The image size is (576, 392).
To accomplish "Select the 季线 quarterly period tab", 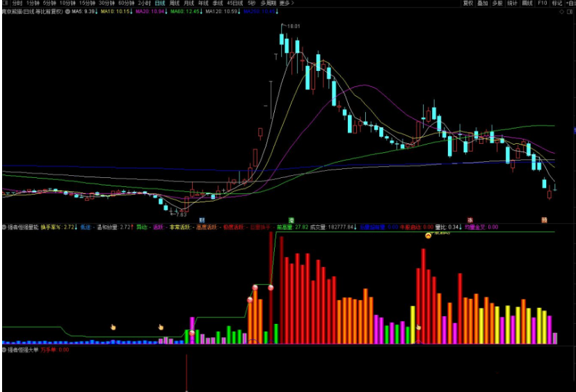I will coord(218,3).
